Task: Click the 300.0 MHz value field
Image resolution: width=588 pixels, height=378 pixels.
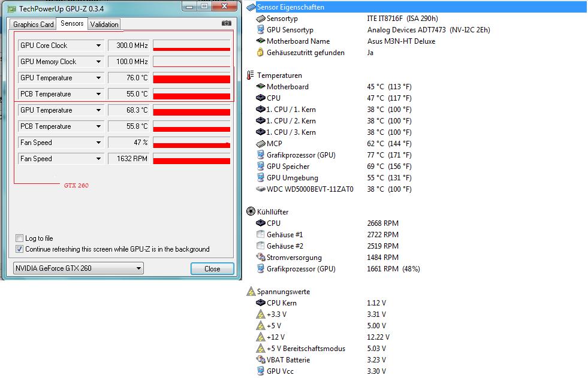Action: click(129, 46)
